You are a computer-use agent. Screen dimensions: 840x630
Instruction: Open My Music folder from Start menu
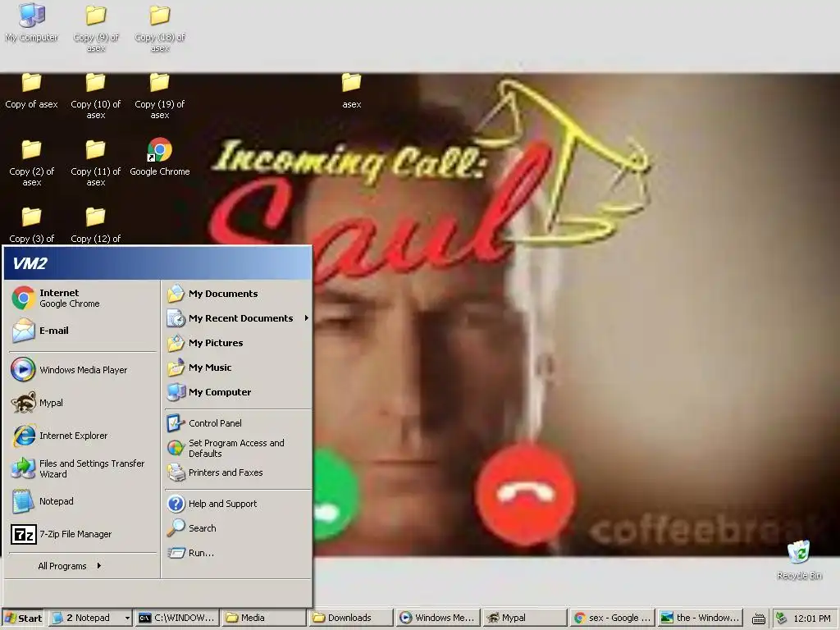[237, 367]
